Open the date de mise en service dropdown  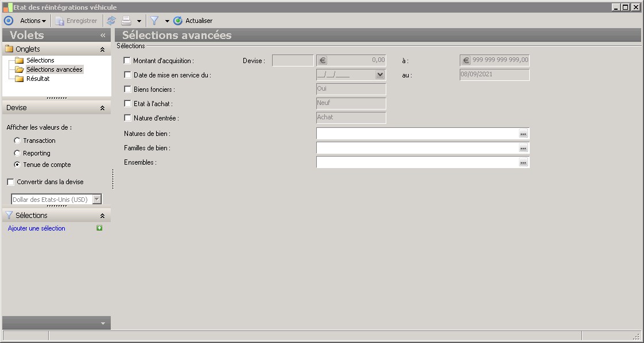coord(380,75)
